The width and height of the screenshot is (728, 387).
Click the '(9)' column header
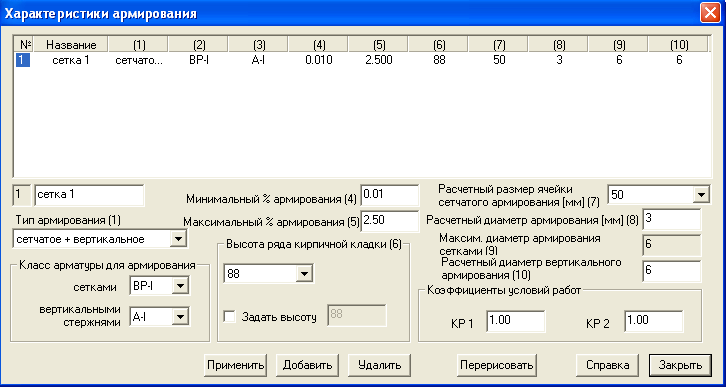(618, 45)
